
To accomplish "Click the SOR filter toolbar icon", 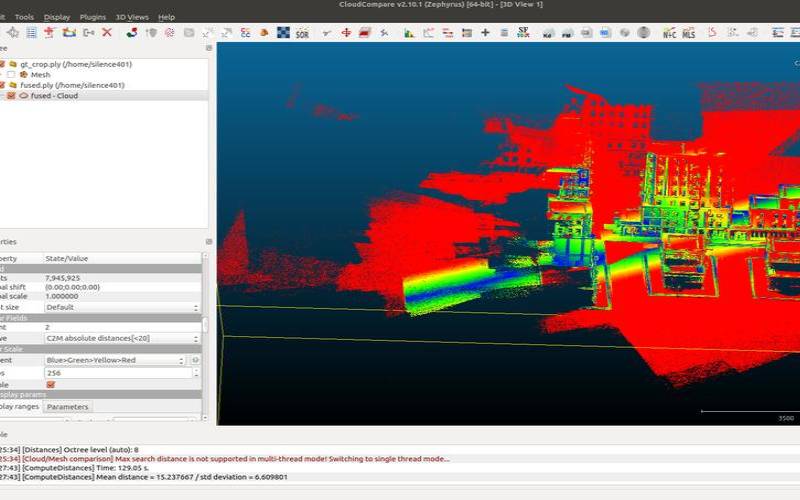I will click(302, 33).
